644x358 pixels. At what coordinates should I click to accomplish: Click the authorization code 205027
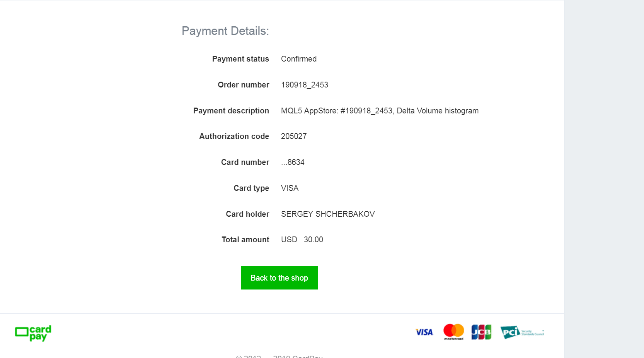click(x=293, y=136)
